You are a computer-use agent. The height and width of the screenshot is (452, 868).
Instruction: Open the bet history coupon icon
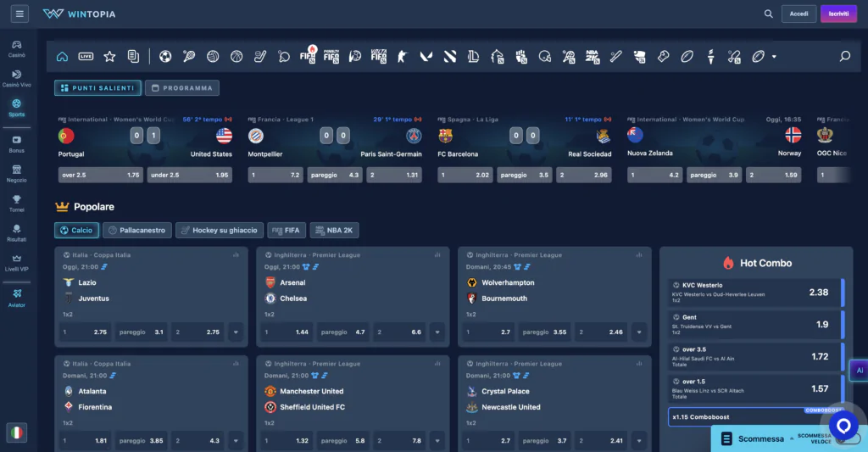point(133,57)
